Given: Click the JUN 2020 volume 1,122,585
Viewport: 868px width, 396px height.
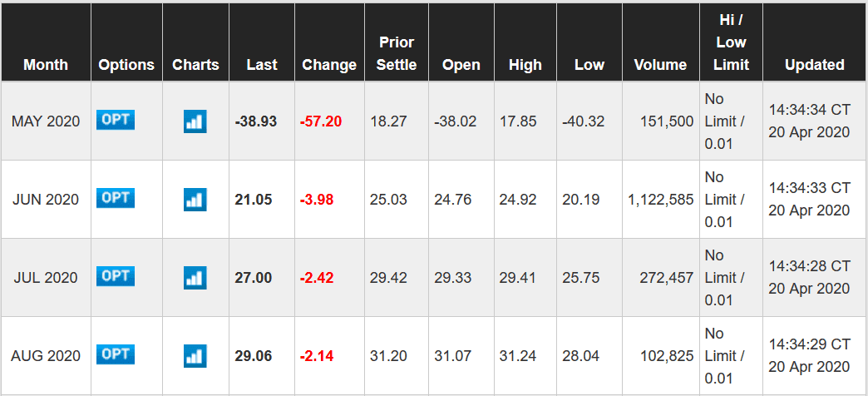Looking at the screenshot, I should [661, 200].
